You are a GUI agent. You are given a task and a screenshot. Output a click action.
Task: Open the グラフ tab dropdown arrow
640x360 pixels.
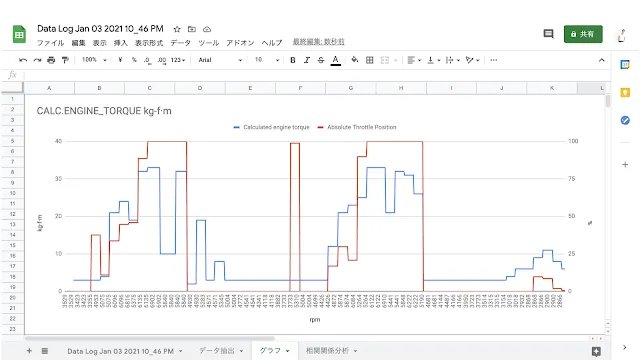pos(288,351)
